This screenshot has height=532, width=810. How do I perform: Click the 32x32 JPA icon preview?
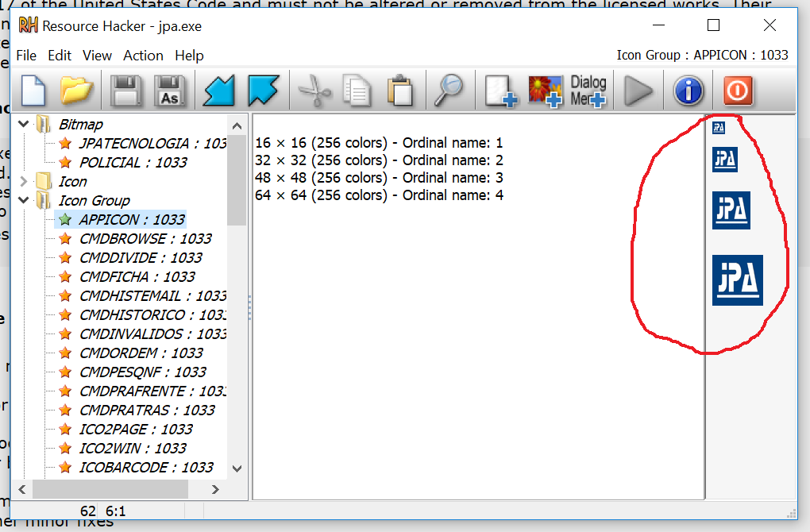click(725, 160)
